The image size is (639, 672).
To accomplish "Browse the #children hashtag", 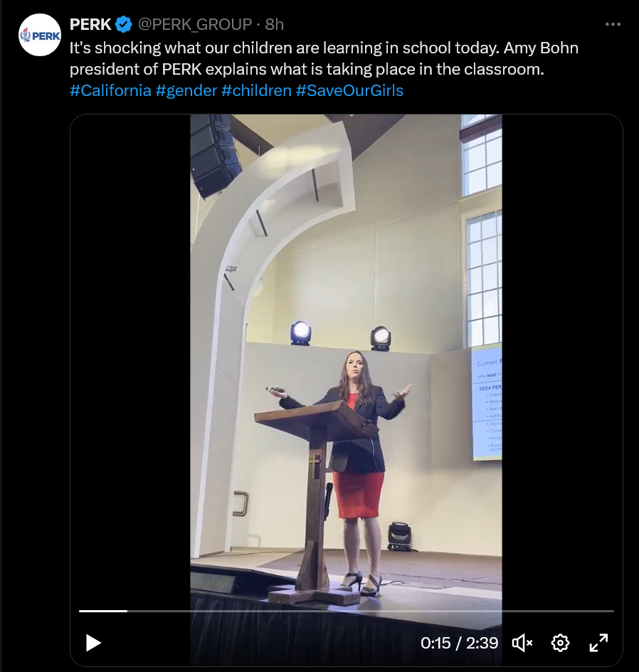I will pos(256,90).
